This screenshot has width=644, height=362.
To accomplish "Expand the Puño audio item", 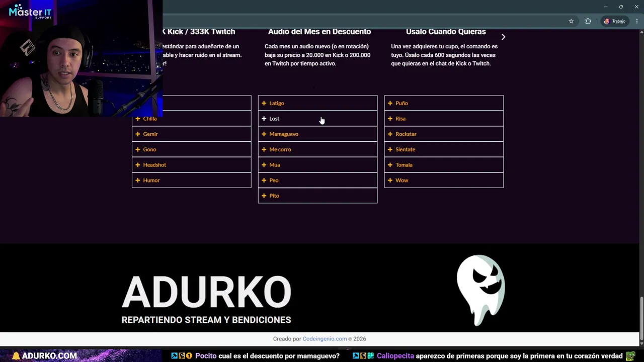I will tap(444, 103).
